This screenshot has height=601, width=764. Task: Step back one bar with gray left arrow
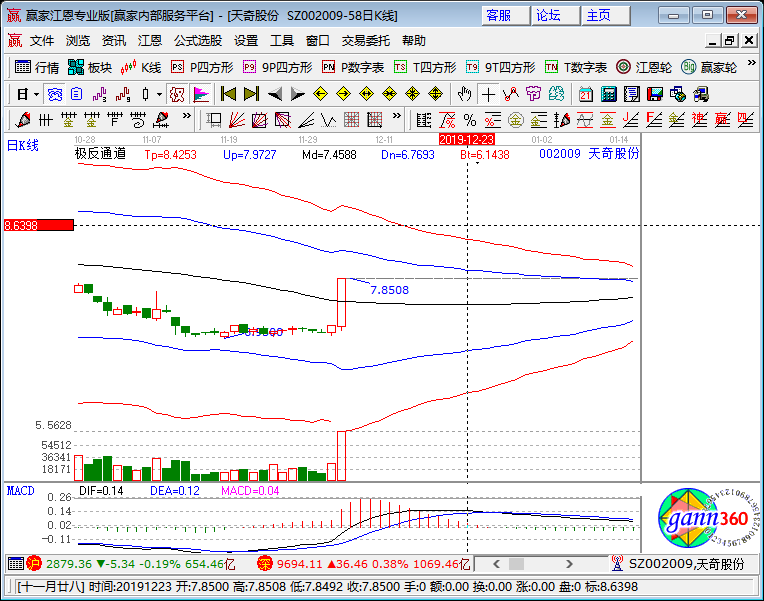pos(275,94)
